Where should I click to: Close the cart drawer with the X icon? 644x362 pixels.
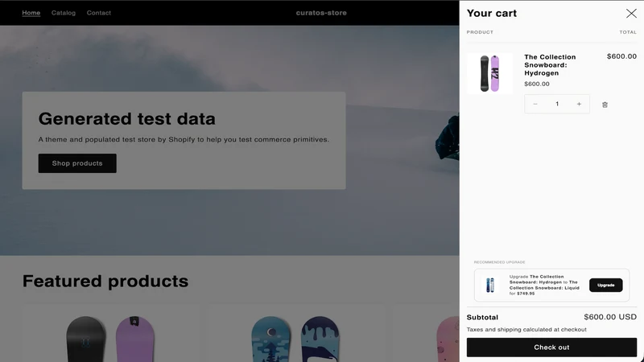(631, 13)
